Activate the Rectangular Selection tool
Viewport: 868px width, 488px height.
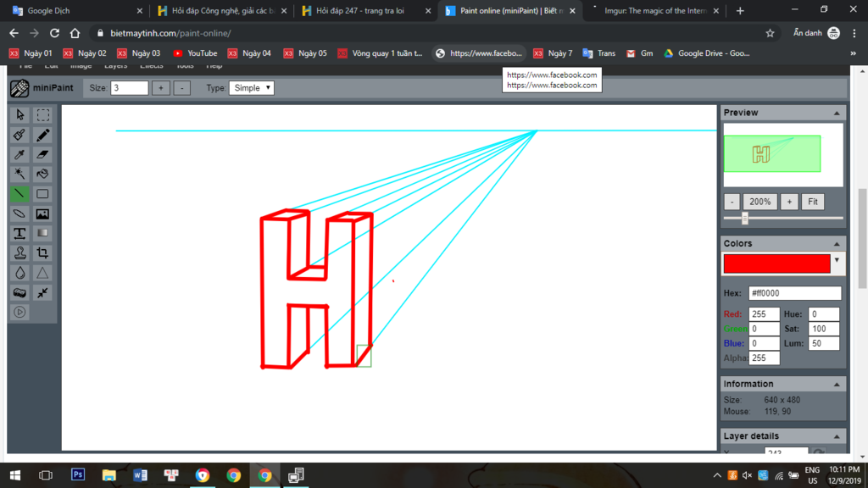coord(42,115)
